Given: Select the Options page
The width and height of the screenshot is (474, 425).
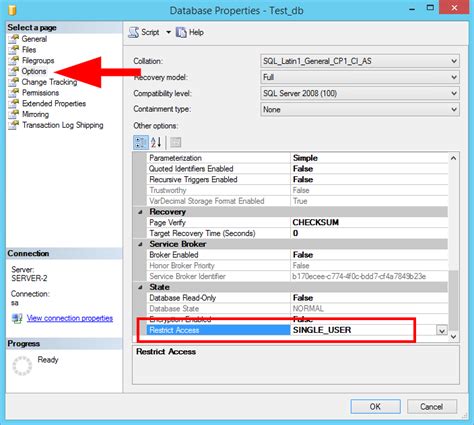Looking at the screenshot, I should click(34, 71).
